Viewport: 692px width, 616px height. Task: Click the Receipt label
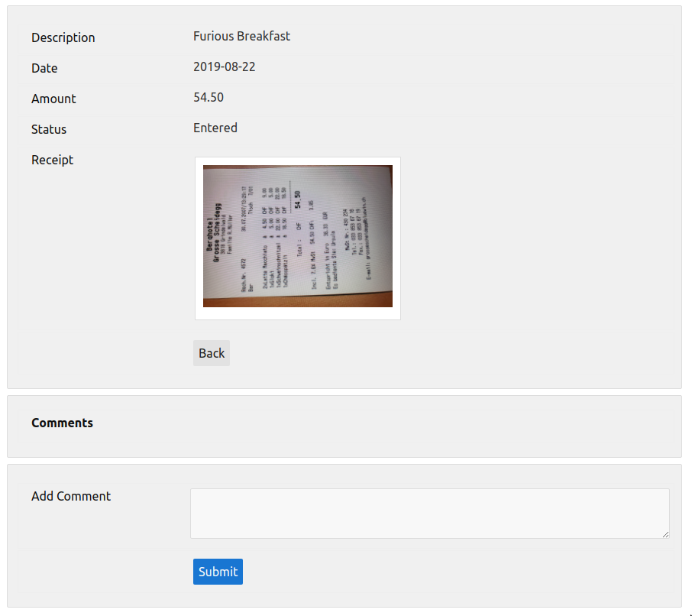tap(52, 160)
